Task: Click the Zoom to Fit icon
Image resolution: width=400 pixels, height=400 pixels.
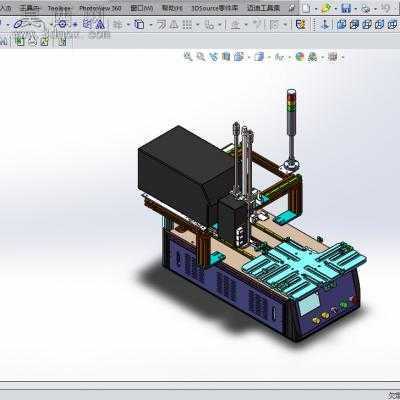Action: pos(188,57)
